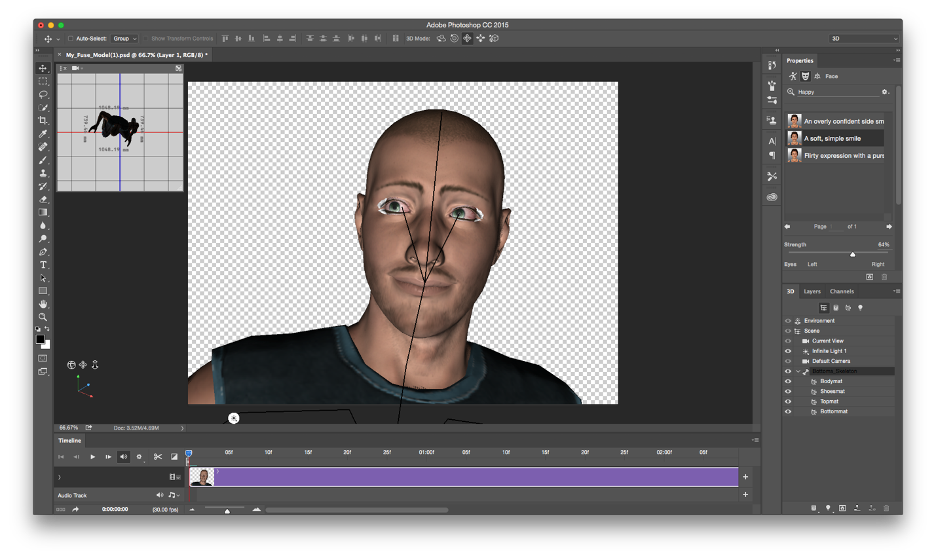
Task: Click the skeleton pose icon in Properties
Action: (792, 76)
